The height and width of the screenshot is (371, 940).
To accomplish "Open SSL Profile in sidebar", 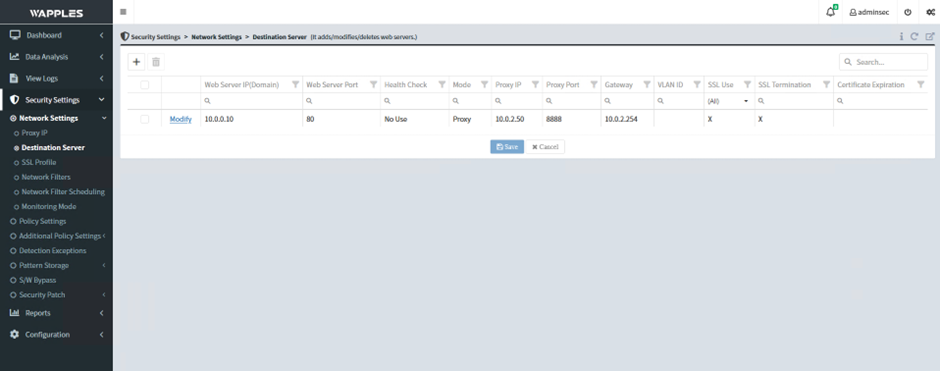I will click(38, 162).
